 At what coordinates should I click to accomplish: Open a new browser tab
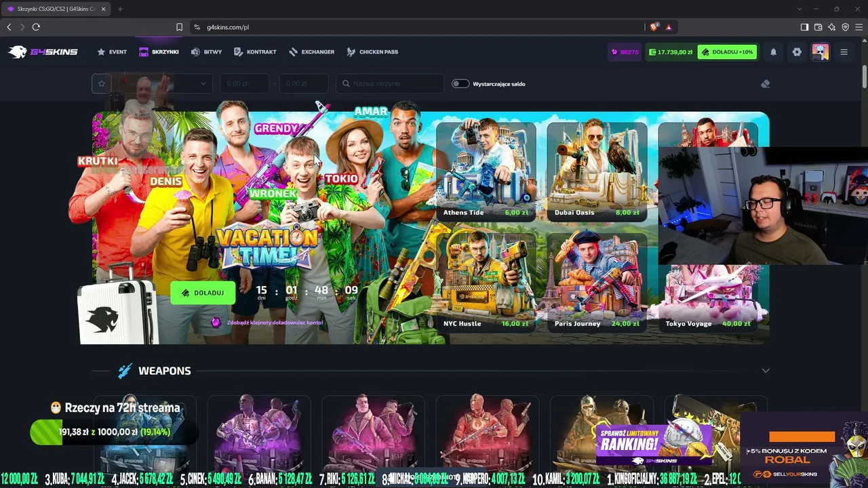click(120, 9)
